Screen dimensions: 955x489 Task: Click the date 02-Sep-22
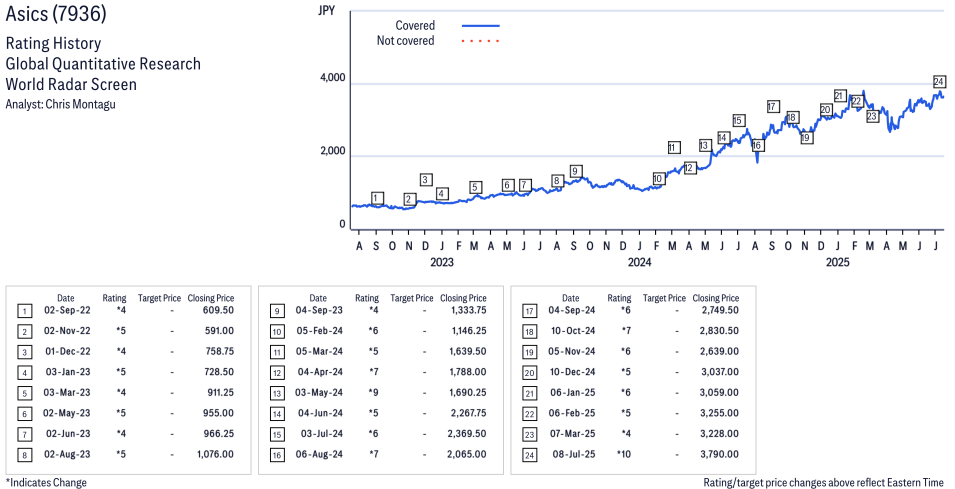tap(66, 311)
